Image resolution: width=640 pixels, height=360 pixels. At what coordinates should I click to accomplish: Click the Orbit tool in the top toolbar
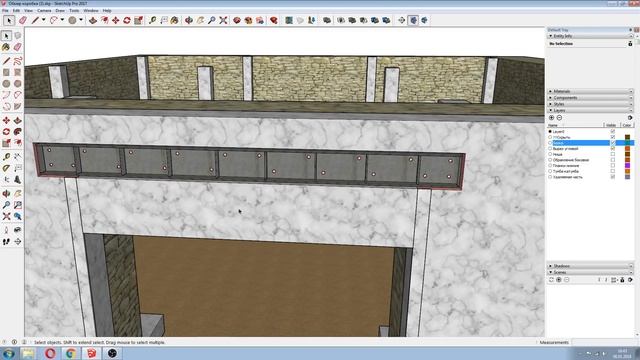(189, 20)
